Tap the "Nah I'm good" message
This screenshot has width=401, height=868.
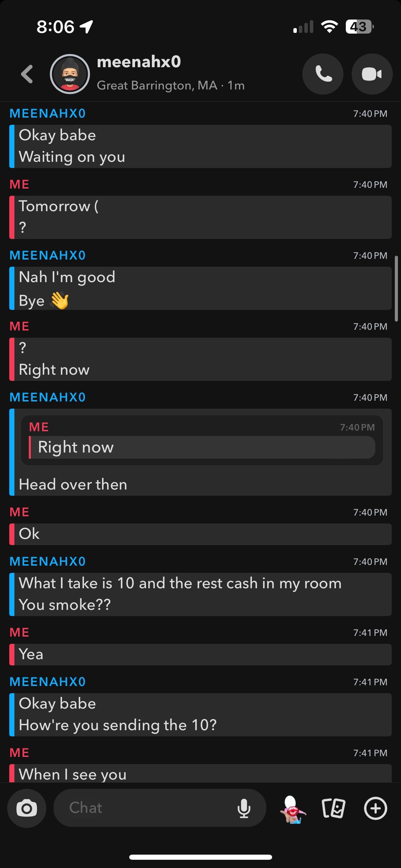67,277
